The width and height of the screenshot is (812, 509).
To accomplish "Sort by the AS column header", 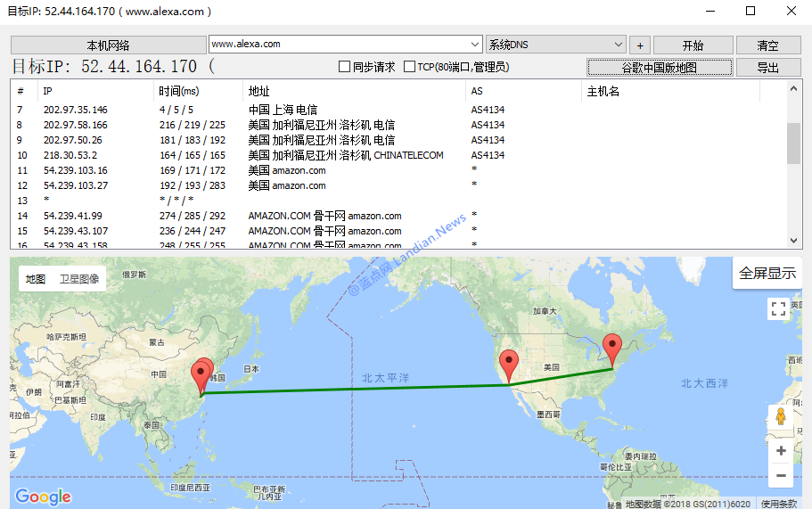I will 523,91.
